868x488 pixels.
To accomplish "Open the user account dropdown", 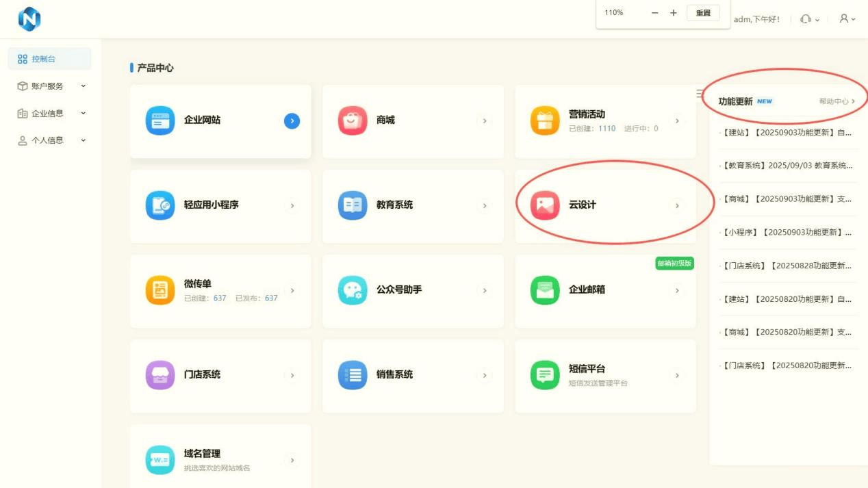I will coord(847,19).
